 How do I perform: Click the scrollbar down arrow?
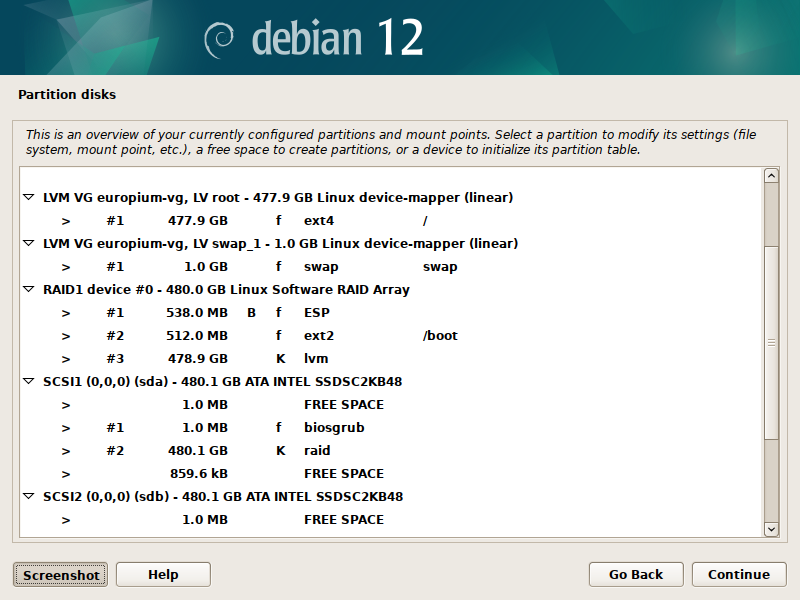tap(771, 529)
